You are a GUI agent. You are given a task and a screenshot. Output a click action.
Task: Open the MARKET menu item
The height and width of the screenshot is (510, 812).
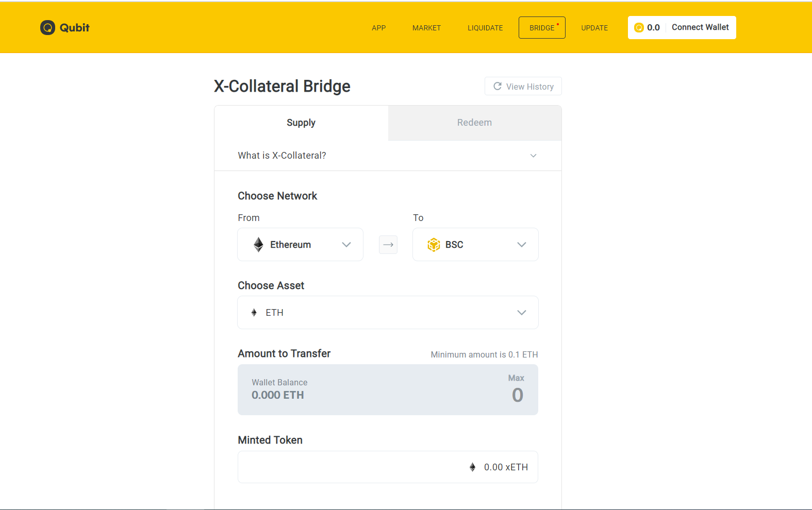[426, 28]
